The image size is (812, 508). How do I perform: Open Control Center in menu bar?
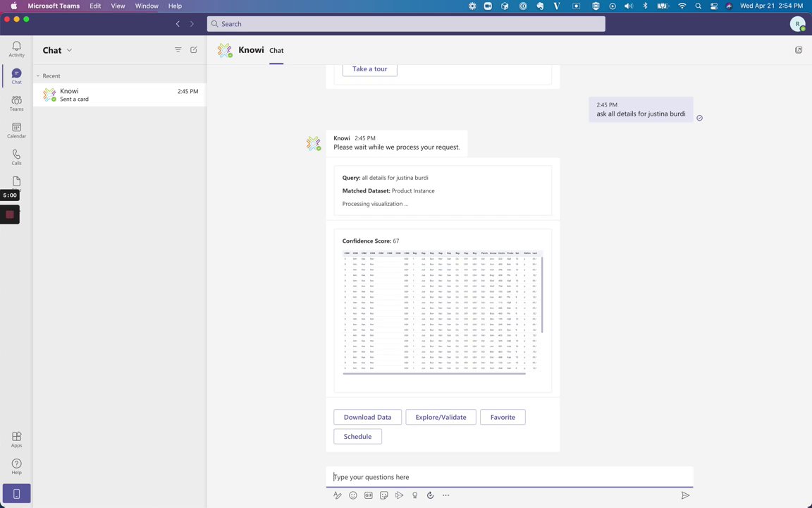[x=713, y=6]
